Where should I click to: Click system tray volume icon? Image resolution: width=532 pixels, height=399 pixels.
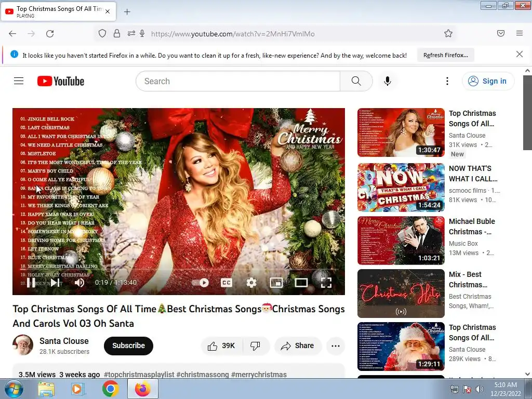[479, 389]
